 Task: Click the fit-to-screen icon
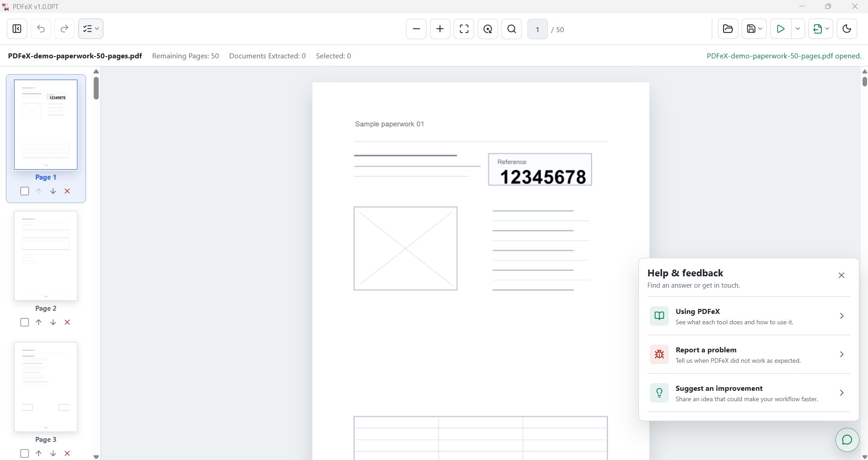464,29
